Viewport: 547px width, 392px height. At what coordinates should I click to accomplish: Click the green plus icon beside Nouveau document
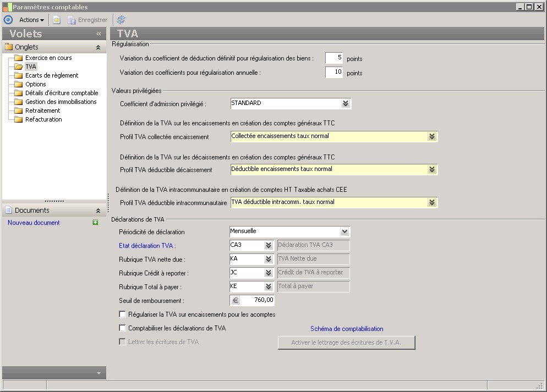(95, 222)
